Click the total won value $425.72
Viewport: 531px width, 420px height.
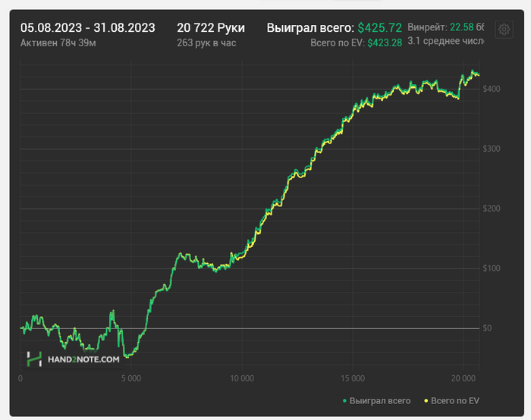(x=379, y=28)
